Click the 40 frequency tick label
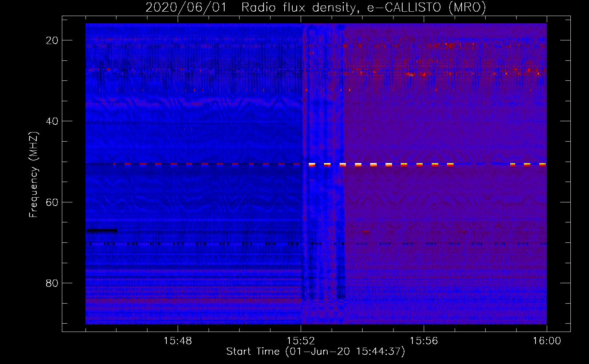The height and width of the screenshot is (364, 589). click(52, 121)
